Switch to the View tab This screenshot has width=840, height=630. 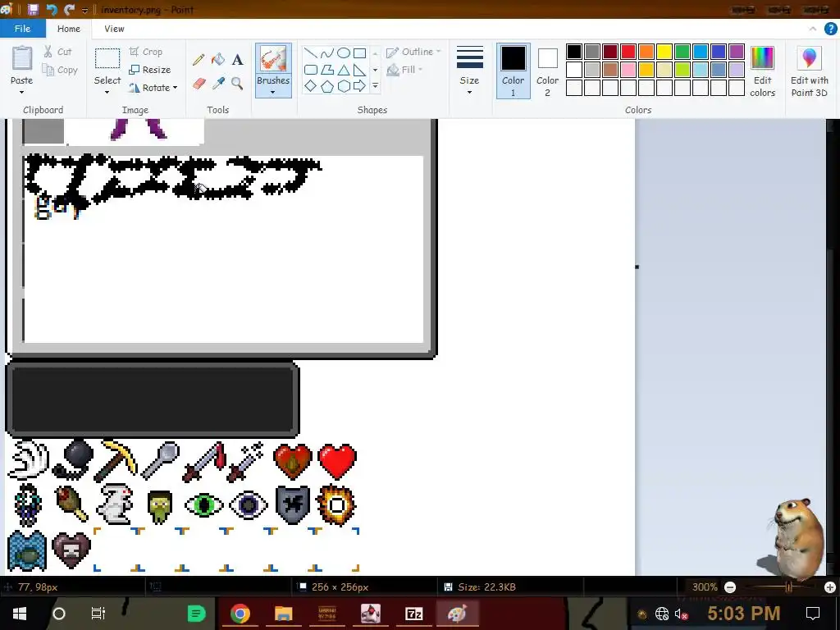click(x=114, y=29)
